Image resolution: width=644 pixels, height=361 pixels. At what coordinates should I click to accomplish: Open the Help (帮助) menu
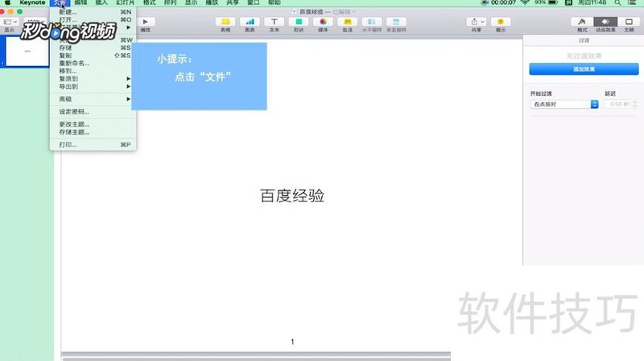click(x=274, y=2)
